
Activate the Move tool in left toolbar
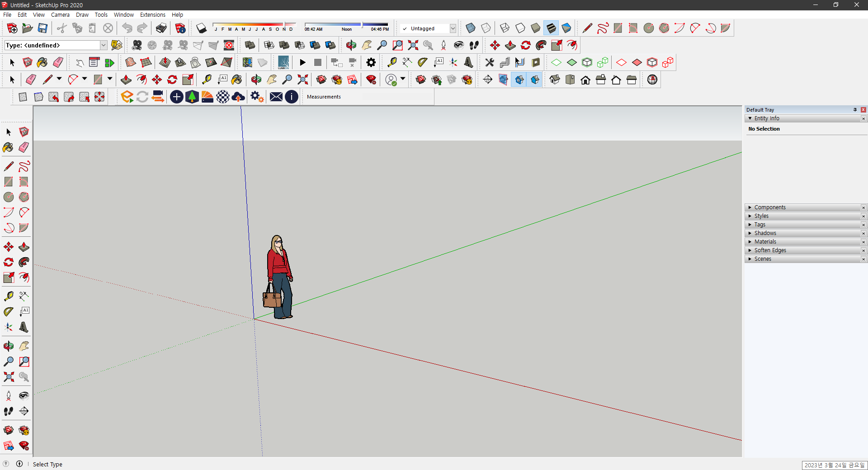pyautogui.click(x=8, y=247)
